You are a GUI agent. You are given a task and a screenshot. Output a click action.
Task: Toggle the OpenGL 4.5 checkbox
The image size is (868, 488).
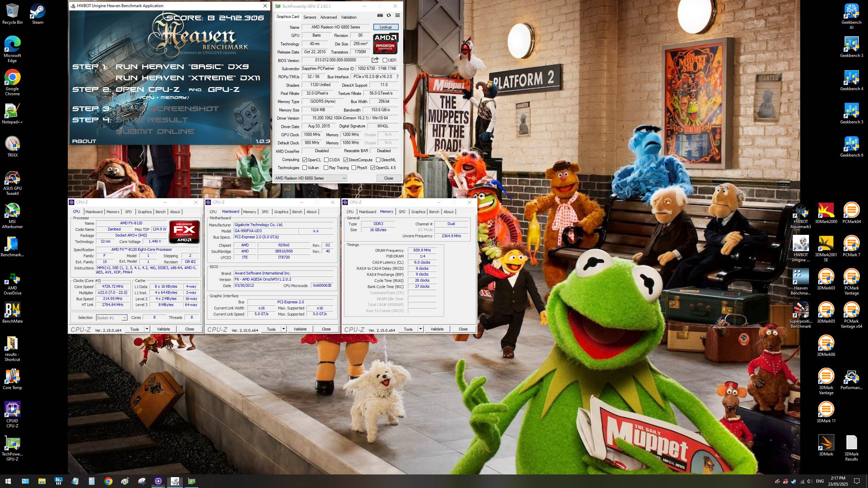pos(373,168)
